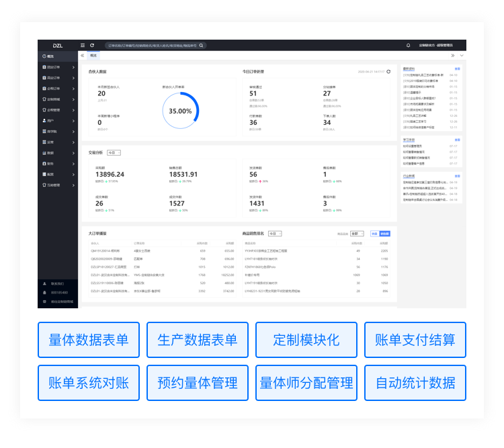Click the DZLSP18120027 row in the large orders table

[x=163, y=267]
